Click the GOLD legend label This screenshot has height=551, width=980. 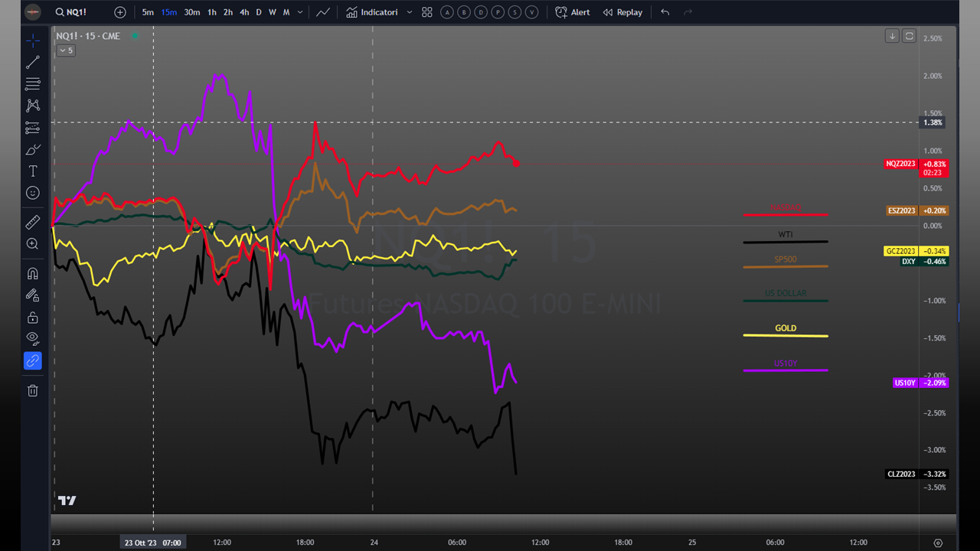tap(786, 328)
